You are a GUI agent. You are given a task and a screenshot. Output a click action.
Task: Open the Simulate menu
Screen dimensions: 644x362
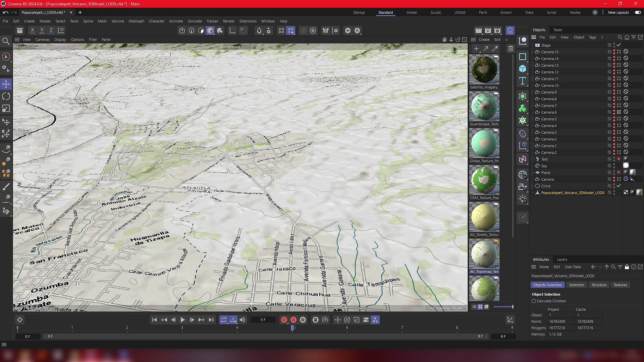(x=195, y=21)
